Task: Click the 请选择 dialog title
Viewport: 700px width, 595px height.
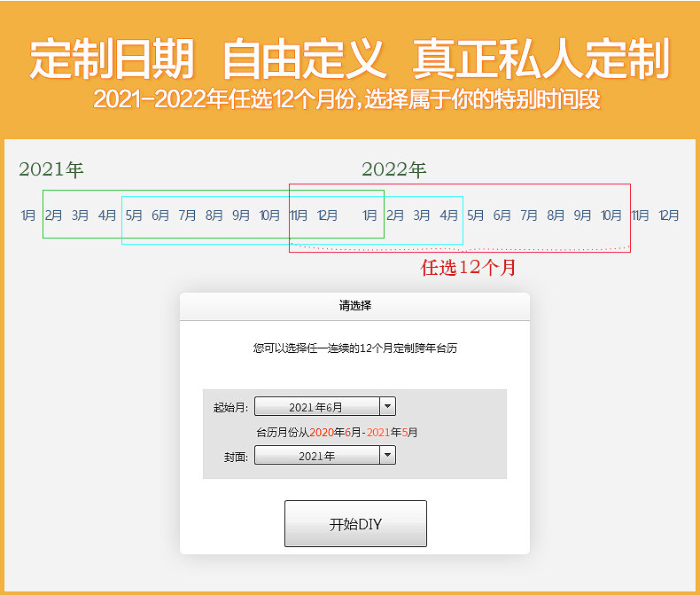Action: pyautogui.click(x=355, y=306)
